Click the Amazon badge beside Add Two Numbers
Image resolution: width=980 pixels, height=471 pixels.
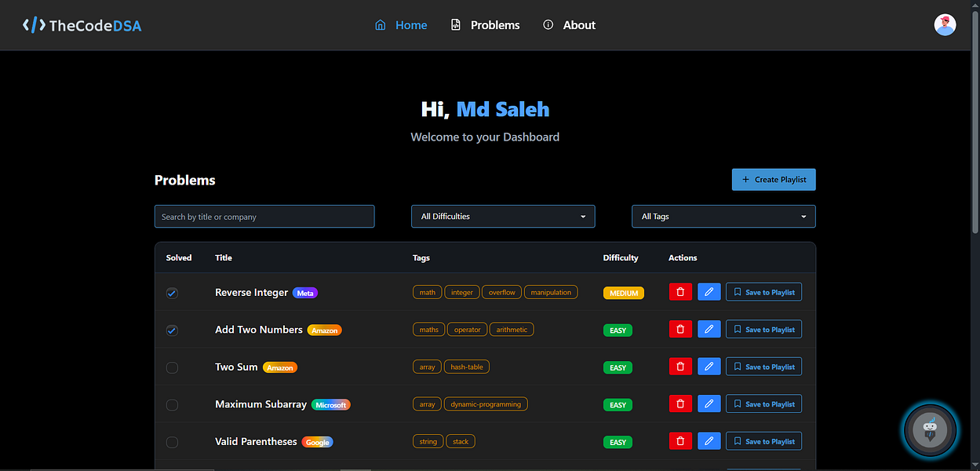click(x=324, y=330)
